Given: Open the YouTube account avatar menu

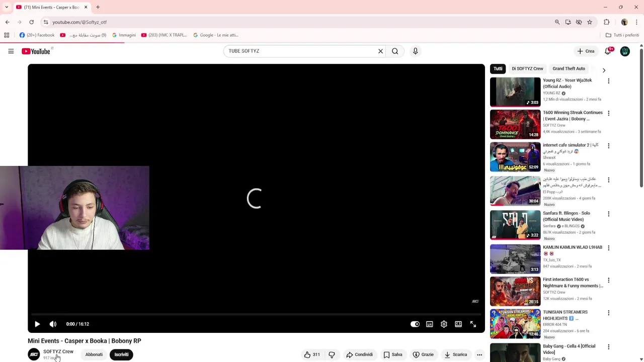Looking at the screenshot, I should point(625,51).
